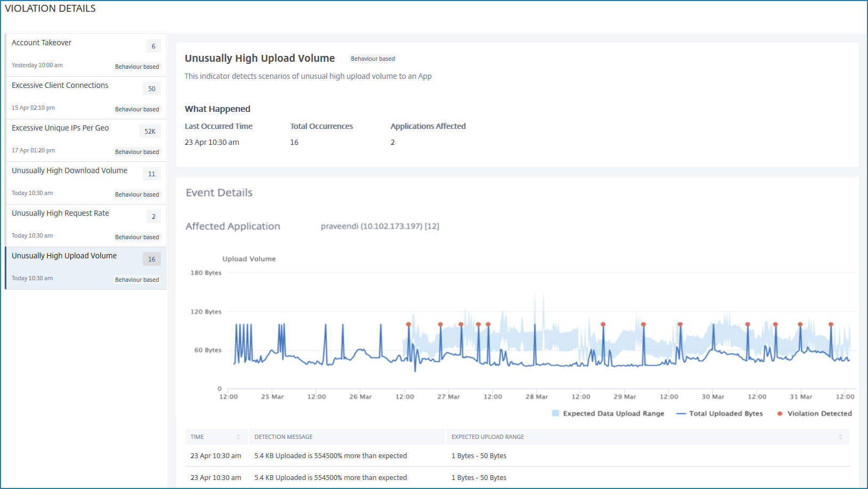Click first row's 554500% more than expected message
Screen dimensions: 868x489
click(x=330, y=456)
